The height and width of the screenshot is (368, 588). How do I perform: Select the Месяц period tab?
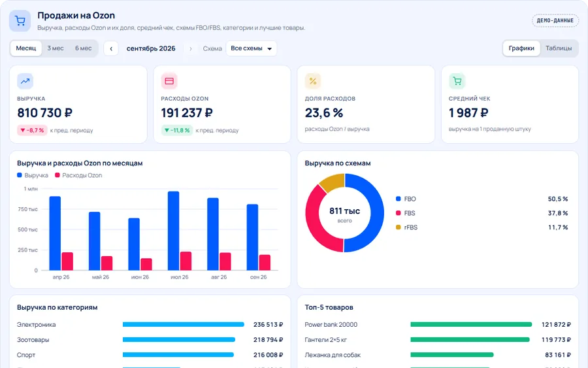(x=26, y=48)
